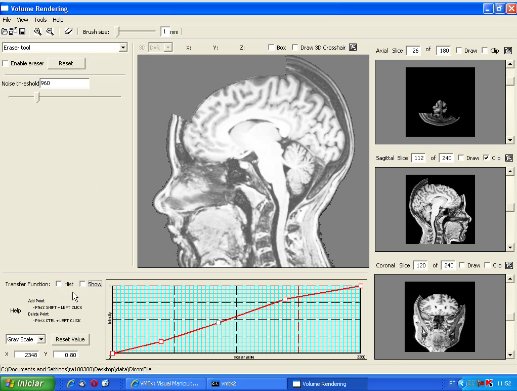Click the zoom in magnifier icon
This screenshot has height=391, width=517.
point(38,32)
